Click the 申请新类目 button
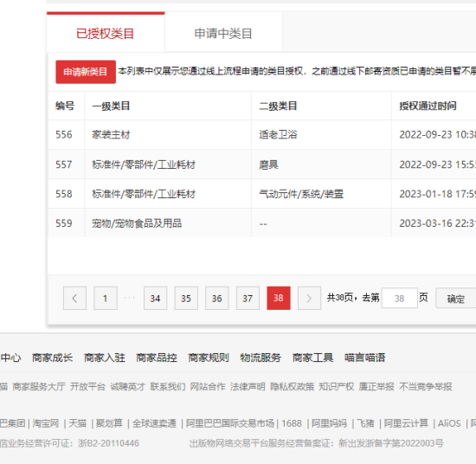 click(x=86, y=72)
